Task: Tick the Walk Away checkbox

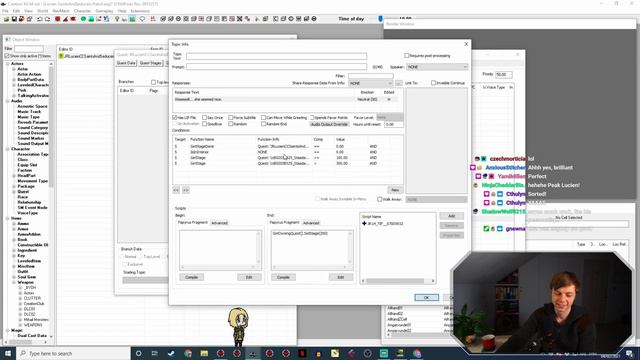Action: click(380, 199)
